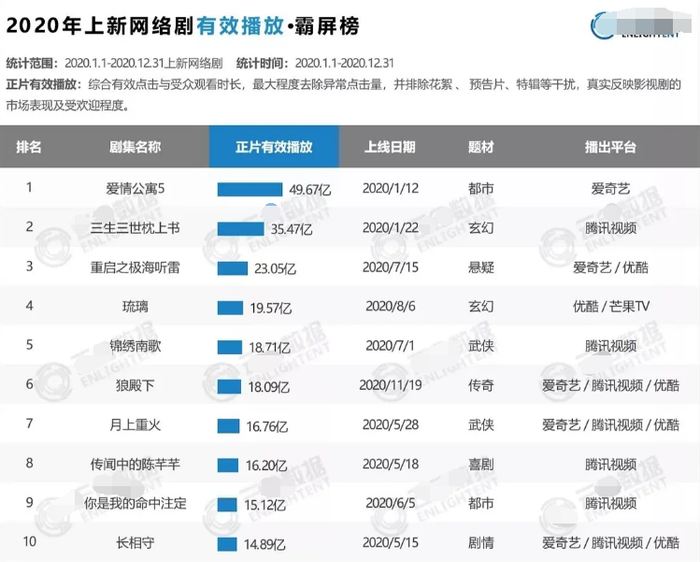Image resolution: width=700 pixels, height=562 pixels.
Task: Select the 正片有效播放 highlighted column header
Action: [273, 146]
